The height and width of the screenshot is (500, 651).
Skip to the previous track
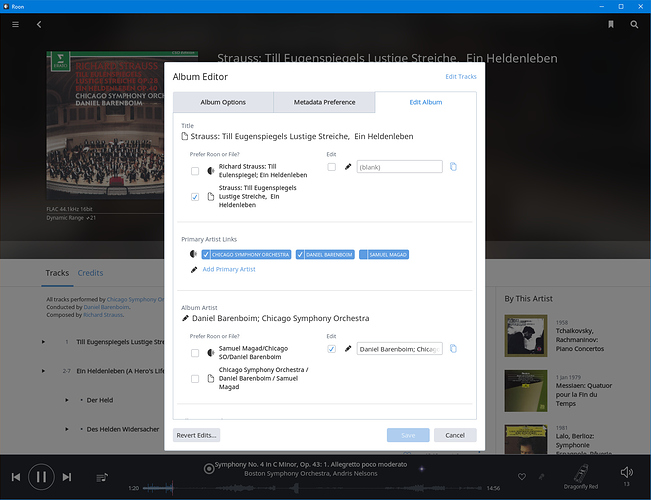point(16,477)
